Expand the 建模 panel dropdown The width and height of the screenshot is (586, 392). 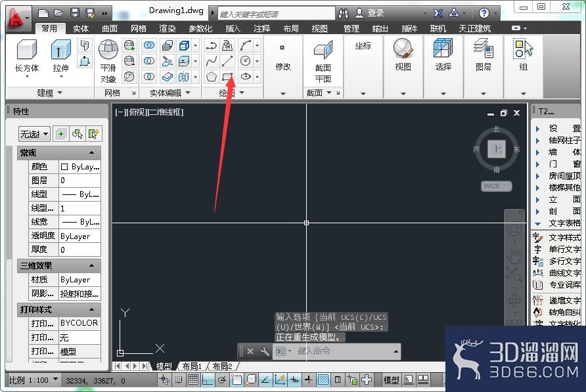tap(50, 93)
